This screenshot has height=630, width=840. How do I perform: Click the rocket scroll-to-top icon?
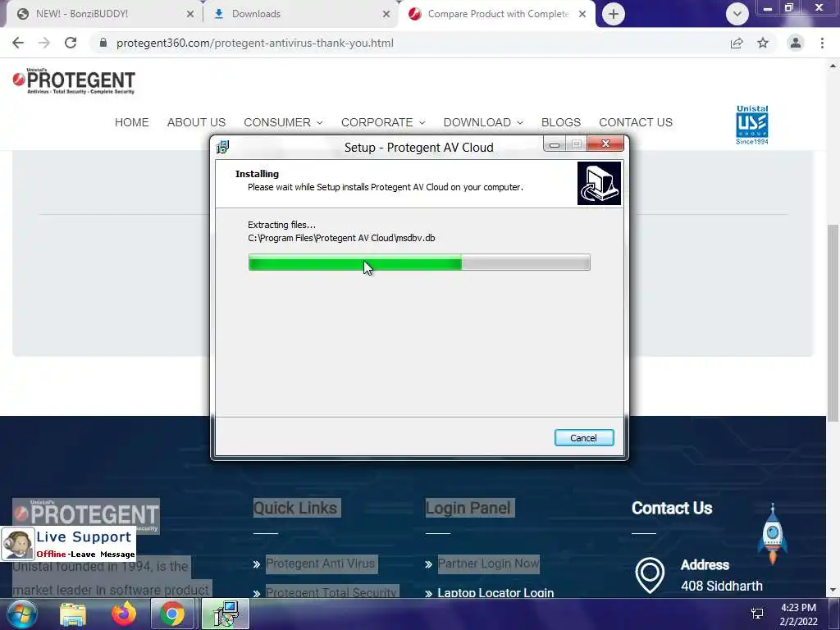click(x=773, y=533)
